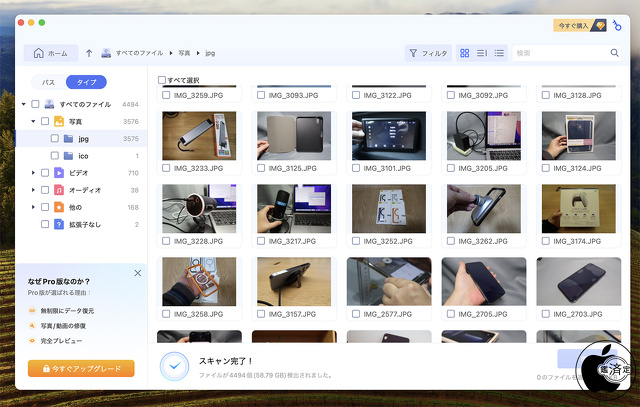The image size is (640, 407).
Task: Open thumbnail of IMG_3205.JPG
Action: coord(484,136)
